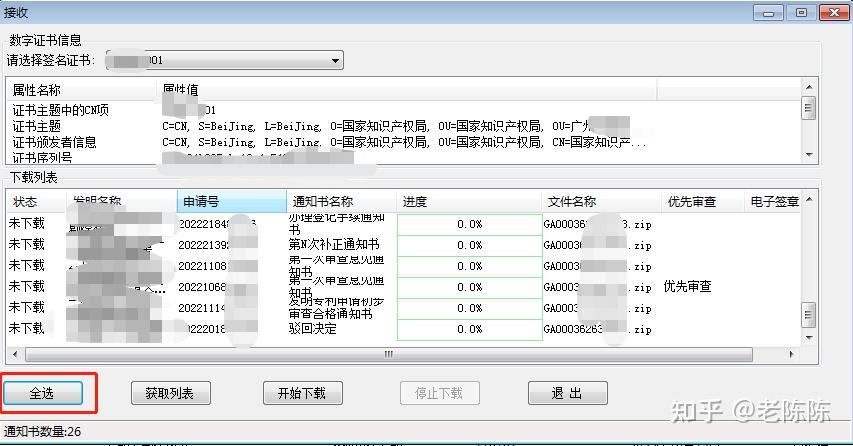
Task: Click progress bar of 第N次补正通知书 row
Action: (469, 245)
